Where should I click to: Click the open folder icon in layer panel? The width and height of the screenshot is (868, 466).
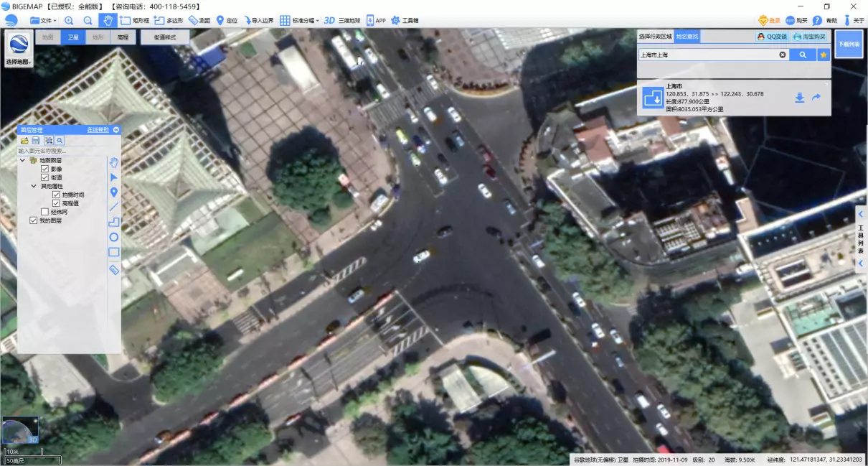[24, 141]
